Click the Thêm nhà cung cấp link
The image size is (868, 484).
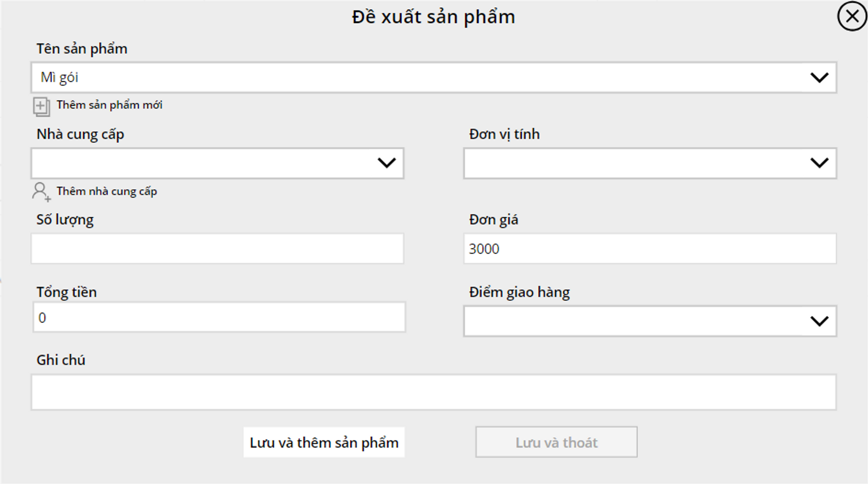(x=107, y=191)
